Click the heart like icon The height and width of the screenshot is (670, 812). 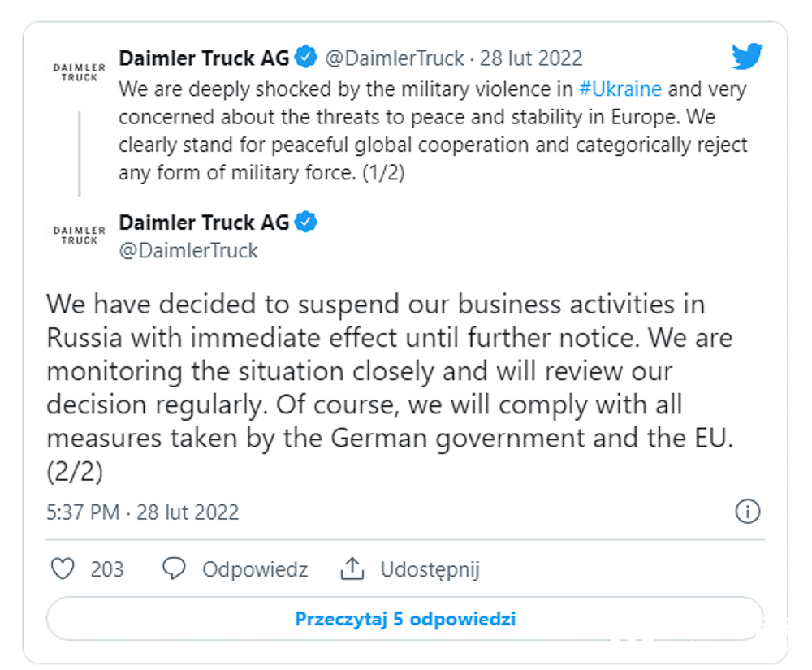coord(63,568)
